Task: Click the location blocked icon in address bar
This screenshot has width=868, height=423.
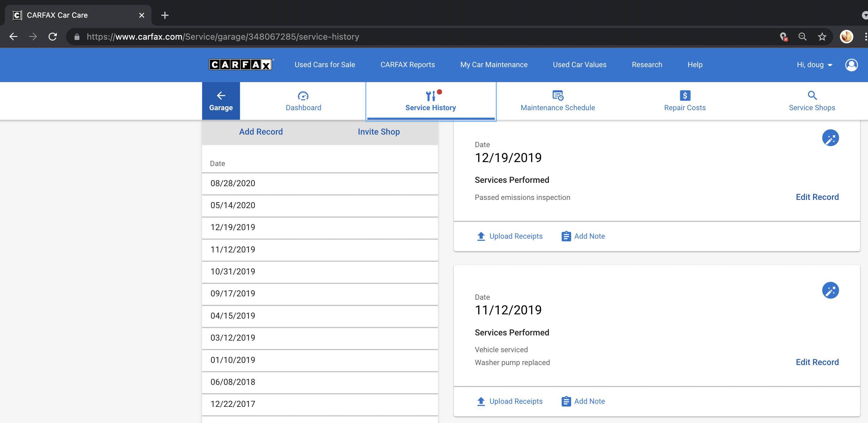Action: coord(783,36)
